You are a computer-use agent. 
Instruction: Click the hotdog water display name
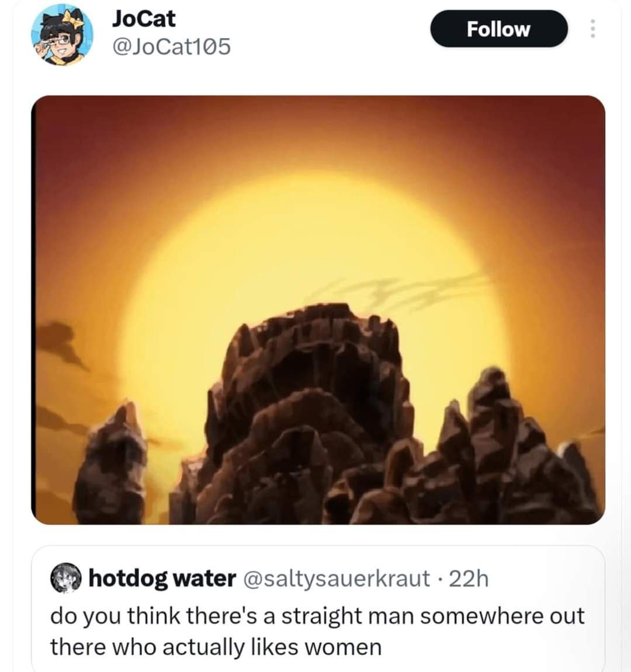(x=162, y=579)
